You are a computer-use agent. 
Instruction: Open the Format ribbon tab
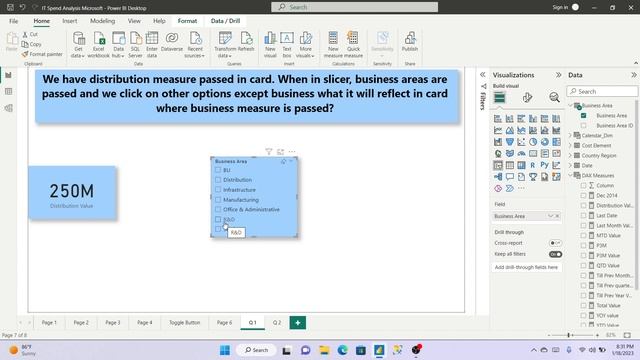pyautogui.click(x=187, y=21)
